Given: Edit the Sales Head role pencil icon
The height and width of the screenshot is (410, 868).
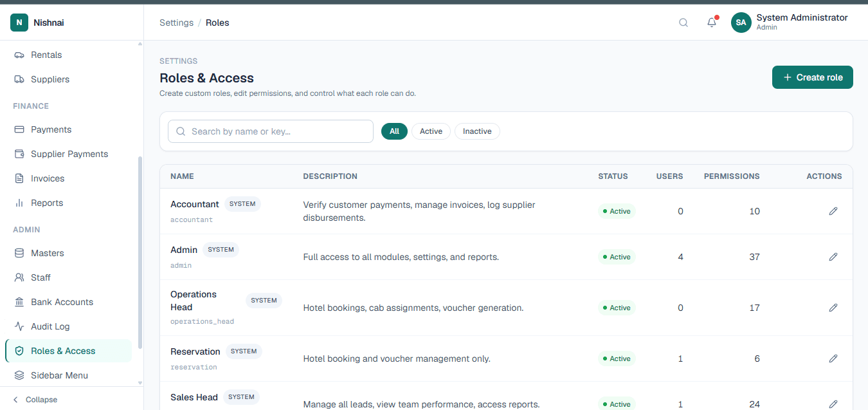Looking at the screenshot, I should pyautogui.click(x=833, y=404).
